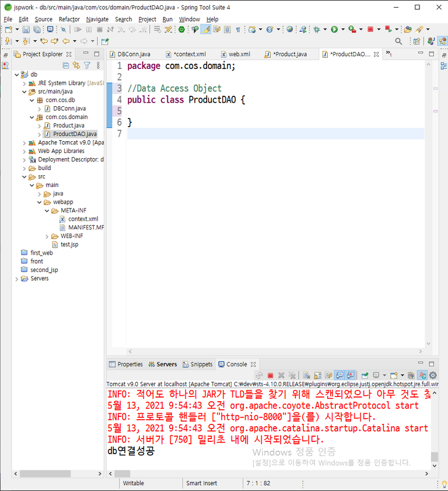Select Product.java in Project Explorer
Screen dimensions: 448x491
point(68,126)
